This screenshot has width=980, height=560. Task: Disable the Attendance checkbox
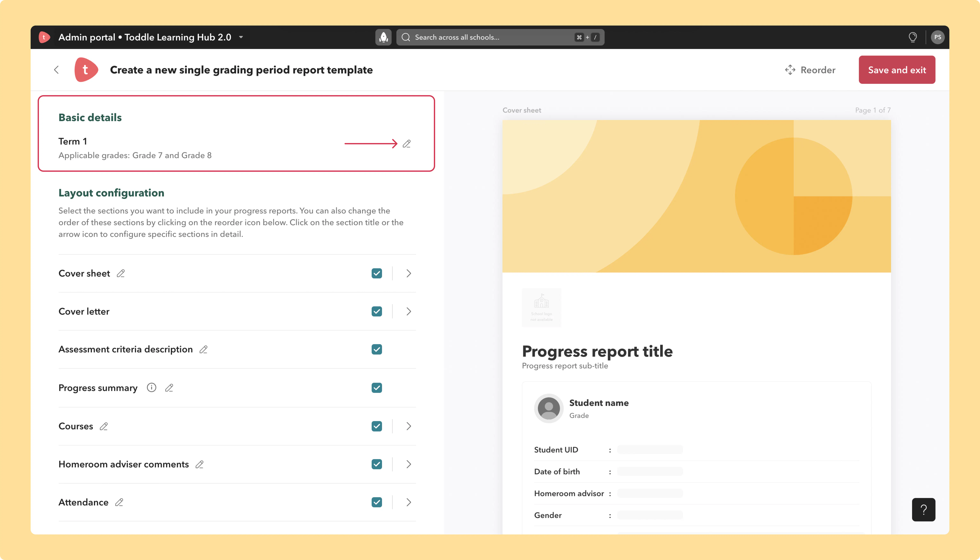point(377,502)
